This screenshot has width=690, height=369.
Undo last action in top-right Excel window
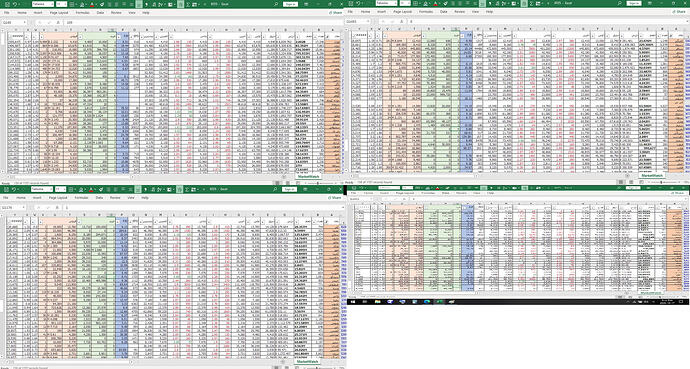(358, 3)
